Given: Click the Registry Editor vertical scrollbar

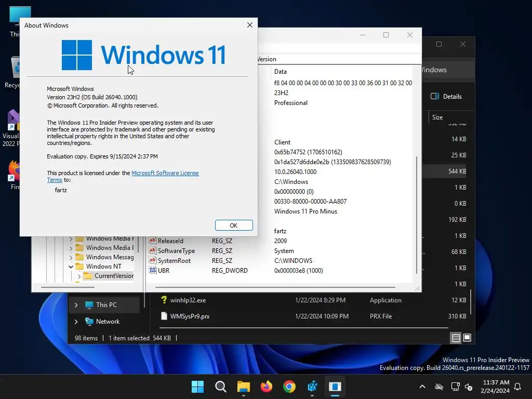Looking at the screenshot, I should tap(417, 215).
